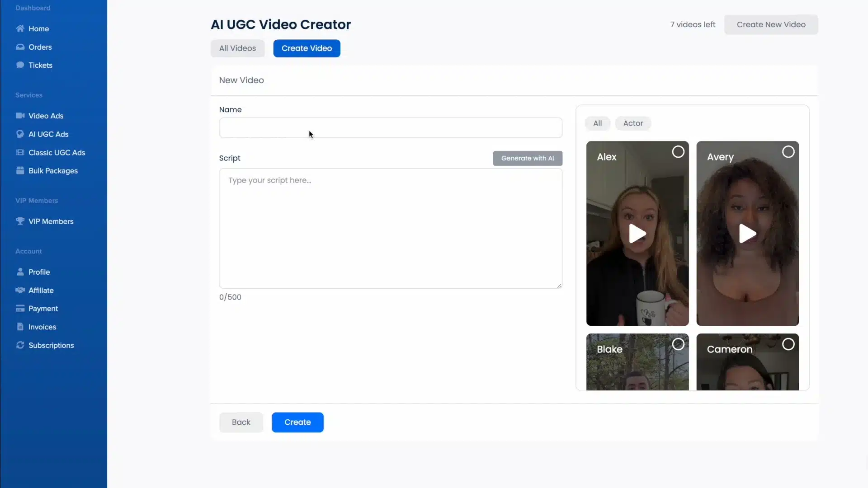This screenshot has height=488, width=868.
Task: Click inside the Name input field
Action: tap(391, 128)
